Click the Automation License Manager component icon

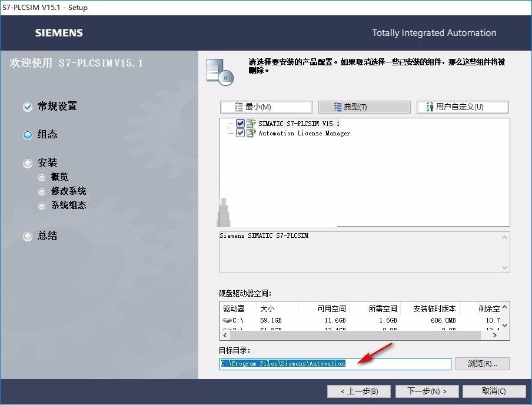pyautogui.click(x=251, y=132)
